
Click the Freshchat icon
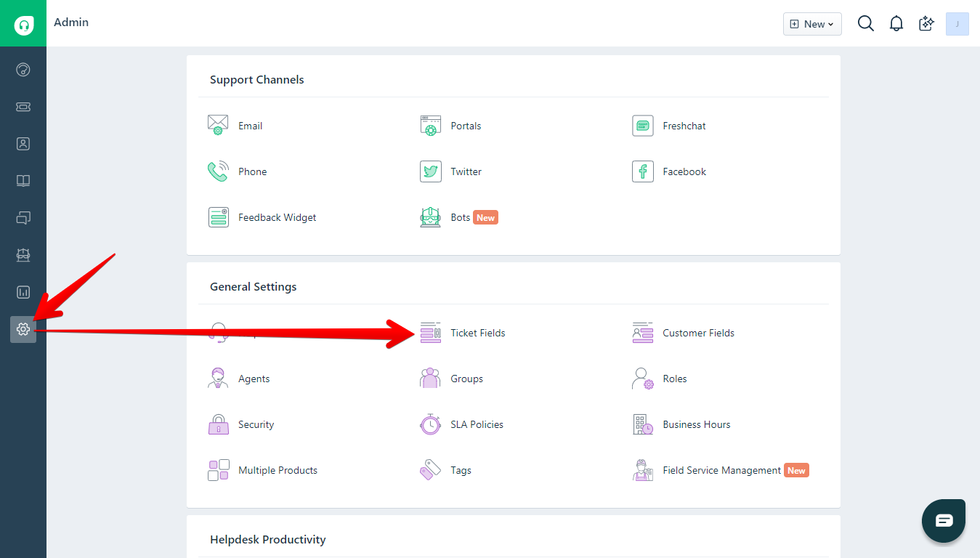(643, 126)
